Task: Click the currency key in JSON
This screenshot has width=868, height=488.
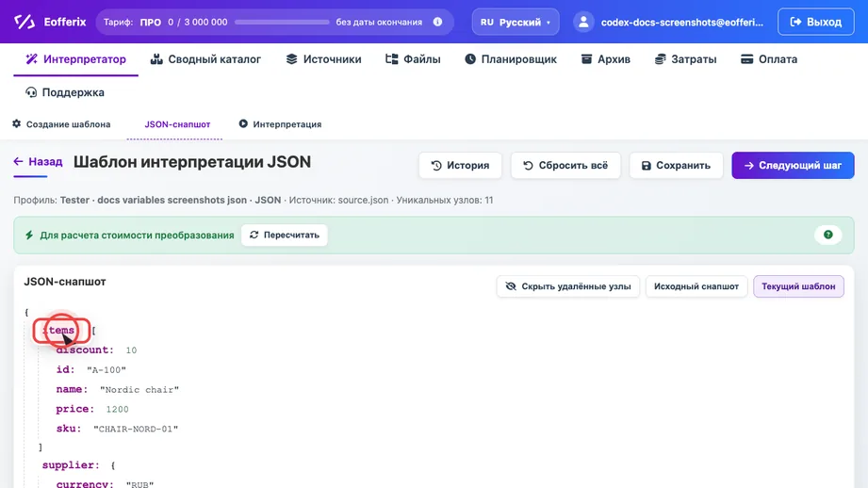Action: [x=85, y=483]
